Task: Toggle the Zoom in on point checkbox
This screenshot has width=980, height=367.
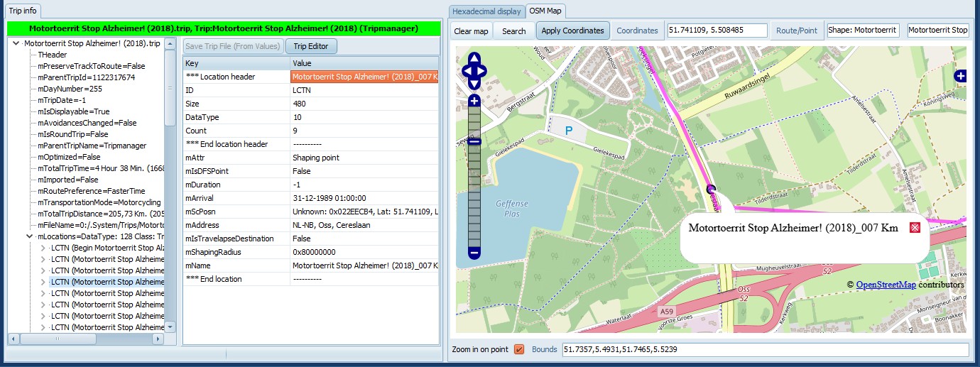Action: click(x=518, y=349)
